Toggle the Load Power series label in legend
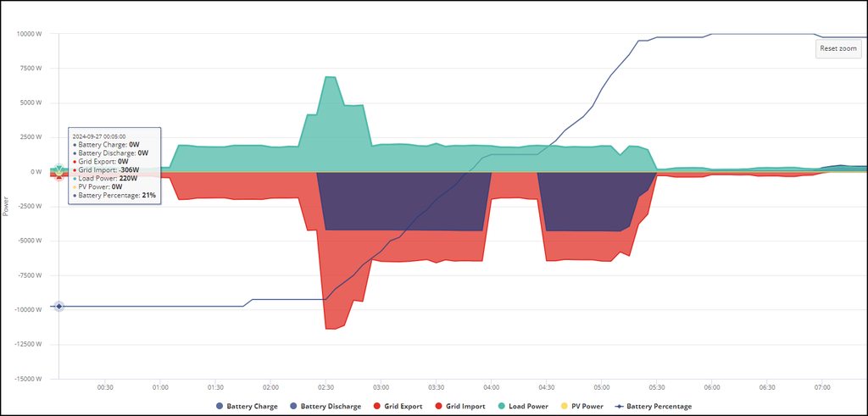868x416 pixels. (x=528, y=407)
